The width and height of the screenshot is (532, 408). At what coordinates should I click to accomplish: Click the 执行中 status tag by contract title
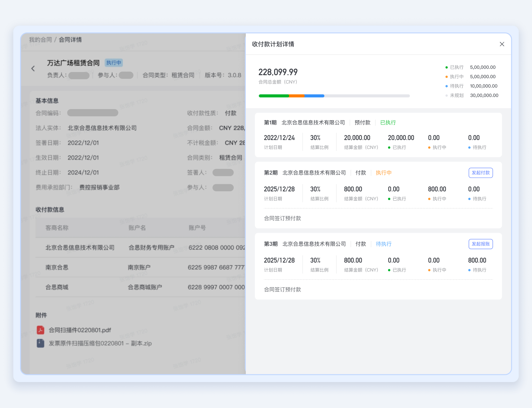click(114, 63)
